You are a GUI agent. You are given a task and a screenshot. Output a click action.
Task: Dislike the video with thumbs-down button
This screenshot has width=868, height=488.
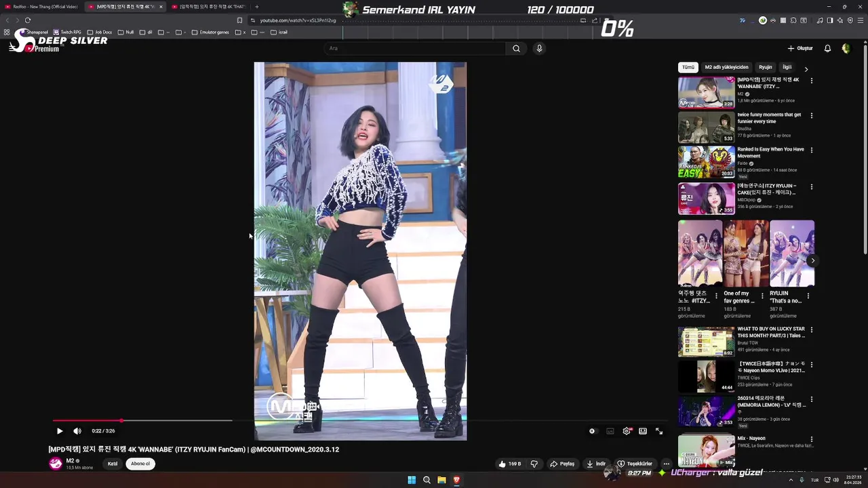click(534, 464)
